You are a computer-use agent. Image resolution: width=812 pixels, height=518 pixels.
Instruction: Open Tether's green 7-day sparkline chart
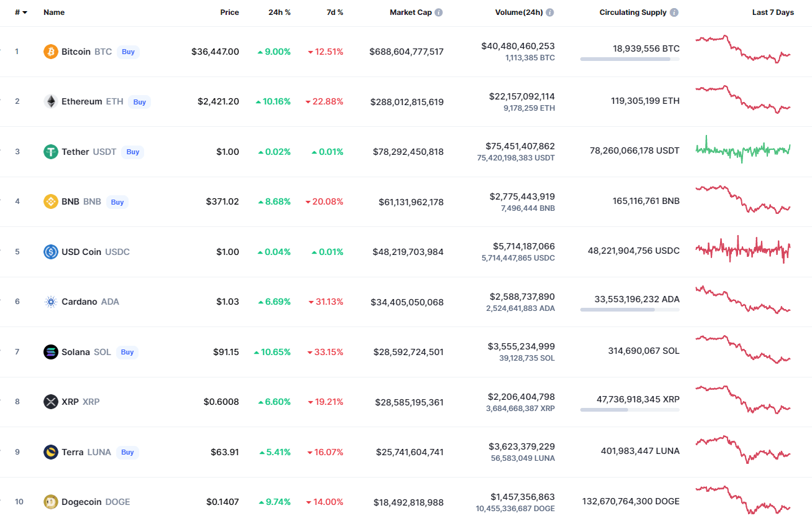click(x=743, y=150)
